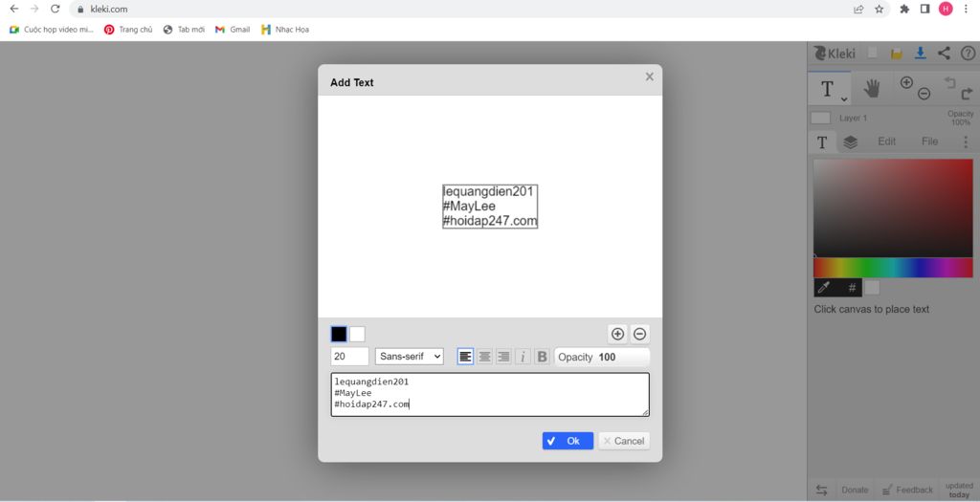Click inside the text input area
Image resolution: width=980 pixels, height=502 pixels.
[x=490, y=395]
